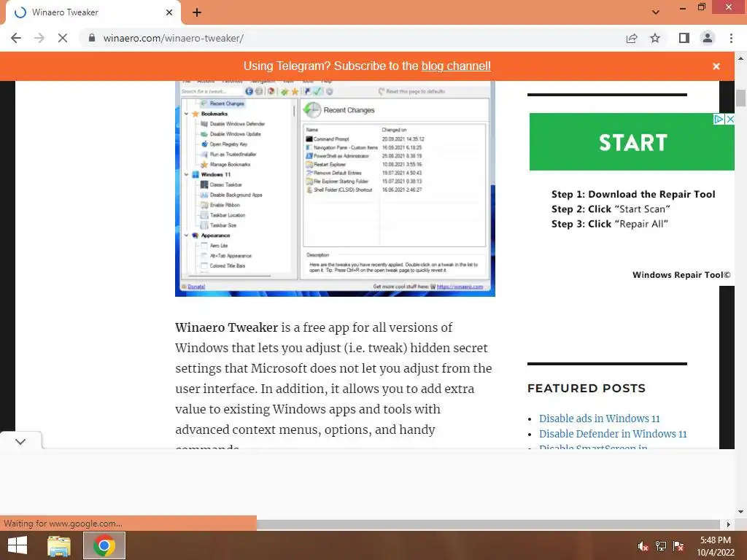Click the forward navigation arrow
Image resolution: width=747 pixels, height=560 pixels.
pos(39,38)
